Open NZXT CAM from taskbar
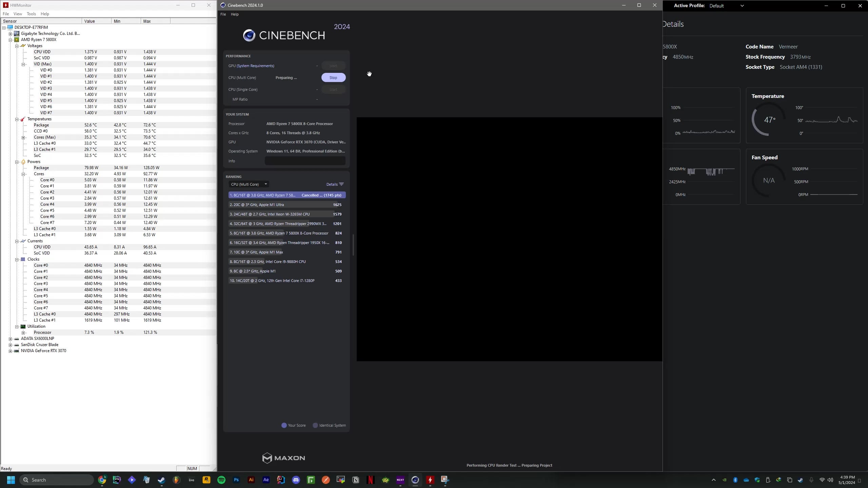This screenshot has height=488, width=868. 400,480
